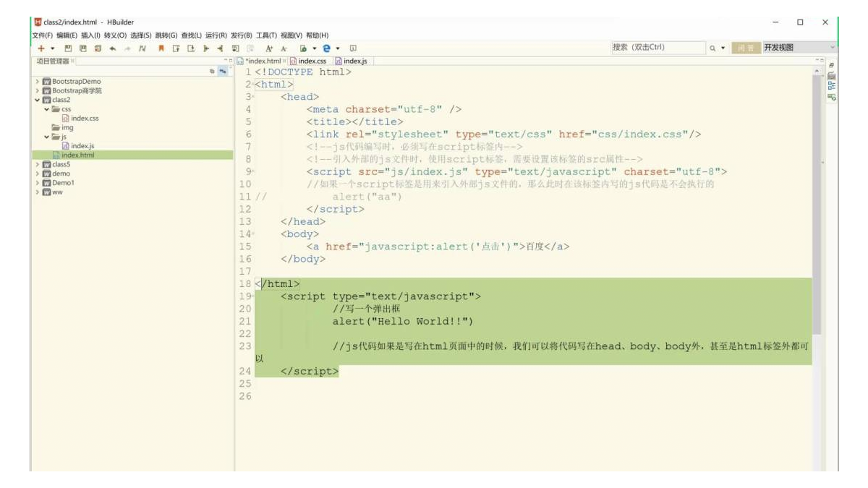Click the Save icon in toolbar

coord(68,48)
